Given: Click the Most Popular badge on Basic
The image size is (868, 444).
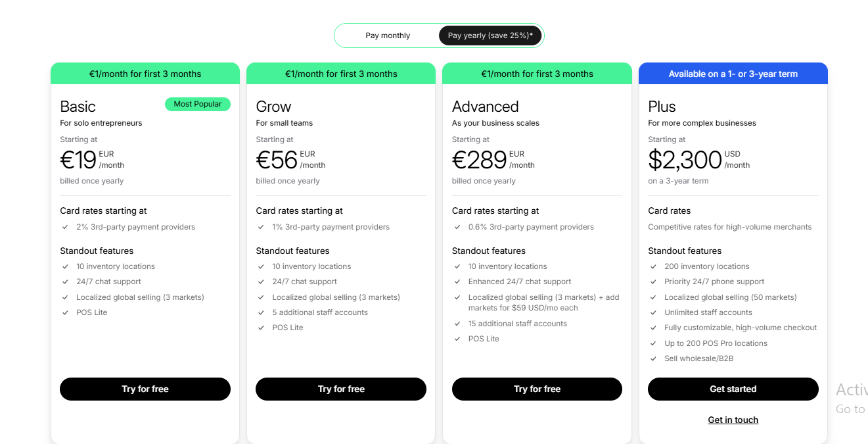Looking at the screenshot, I should click(x=198, y=104).
